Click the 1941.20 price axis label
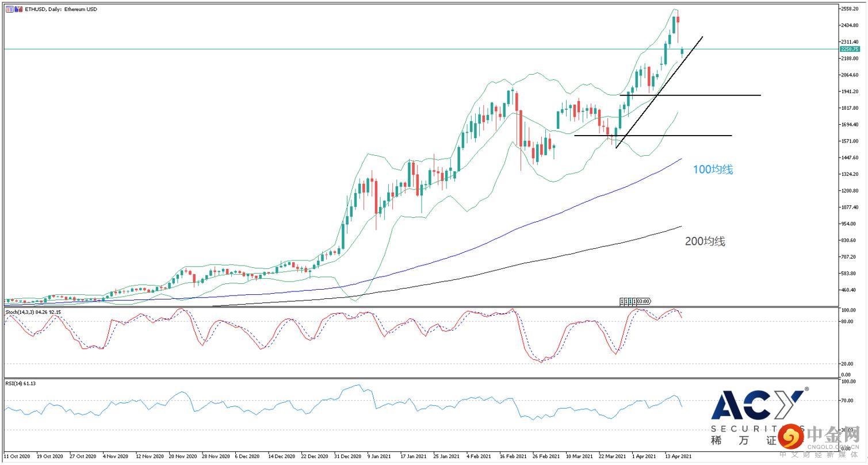868x465 pixels. 850,91
